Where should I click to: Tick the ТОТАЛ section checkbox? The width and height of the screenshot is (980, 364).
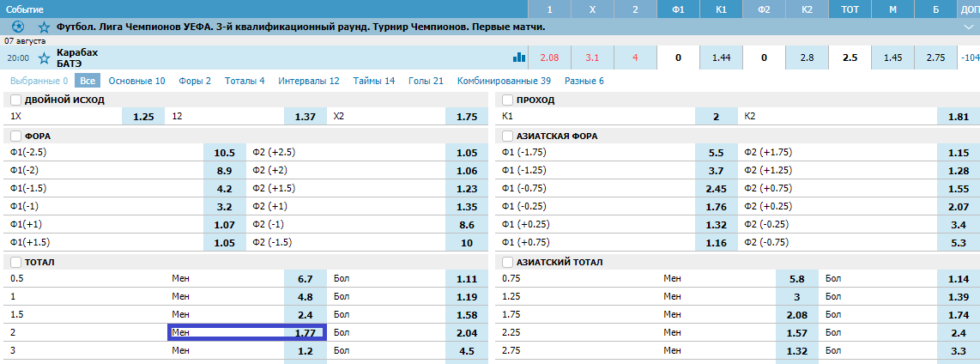(x=15, y=262)
